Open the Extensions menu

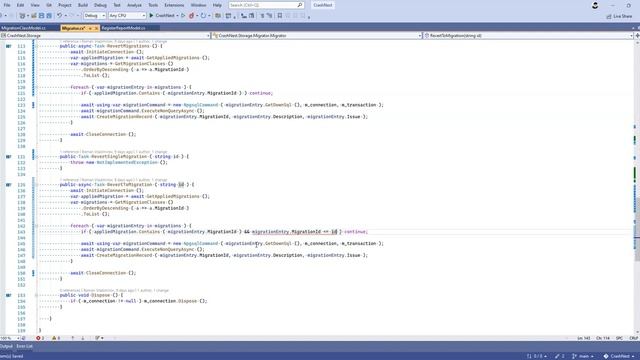pos(174,5)
